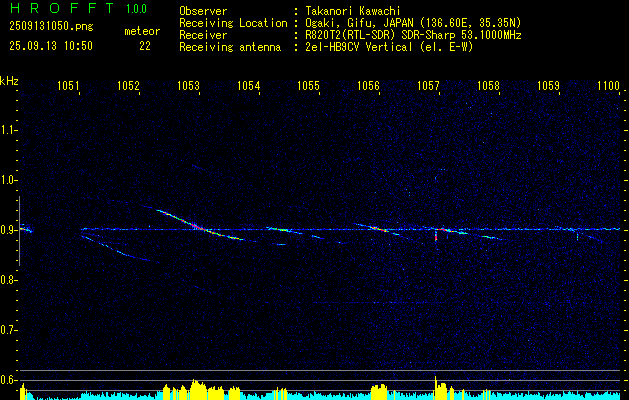Viewport: 629px width, 400px height.
Task: Click the 1055 time axis label
Action: pos(308,85)
